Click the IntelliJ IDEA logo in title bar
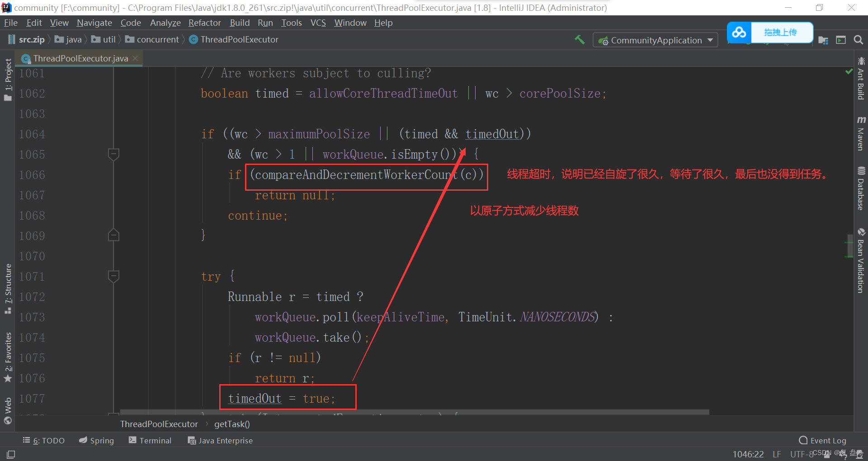This screenshot has width=868, height=461. 6,8
